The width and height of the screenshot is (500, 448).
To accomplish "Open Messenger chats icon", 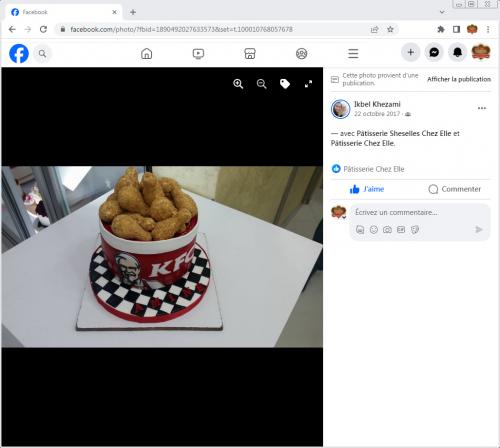I will 434,52.
